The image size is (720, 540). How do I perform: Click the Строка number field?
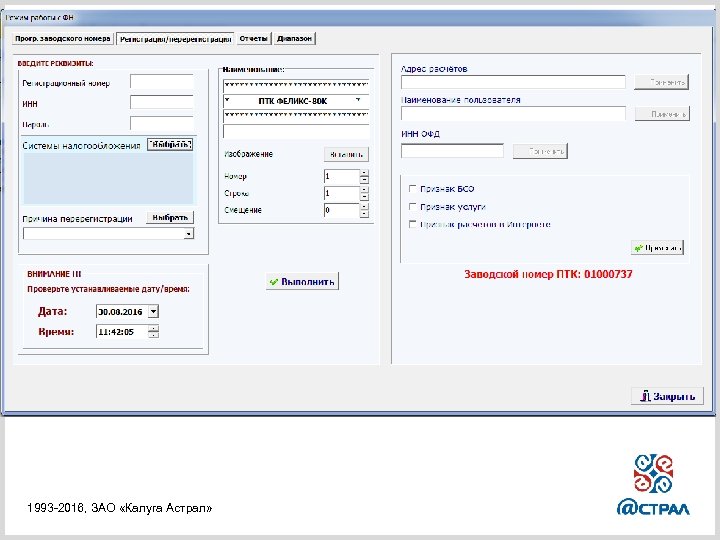click(342, 193)
